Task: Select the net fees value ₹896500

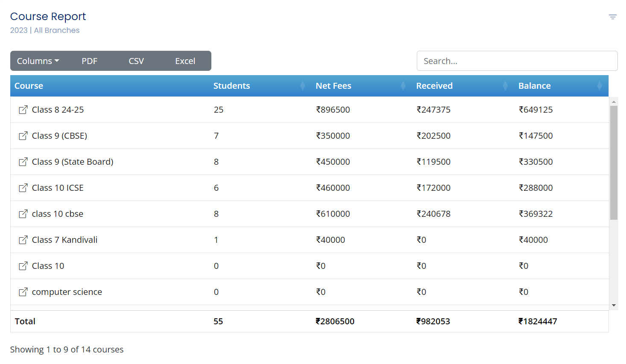Action: (x=333, y=110)
